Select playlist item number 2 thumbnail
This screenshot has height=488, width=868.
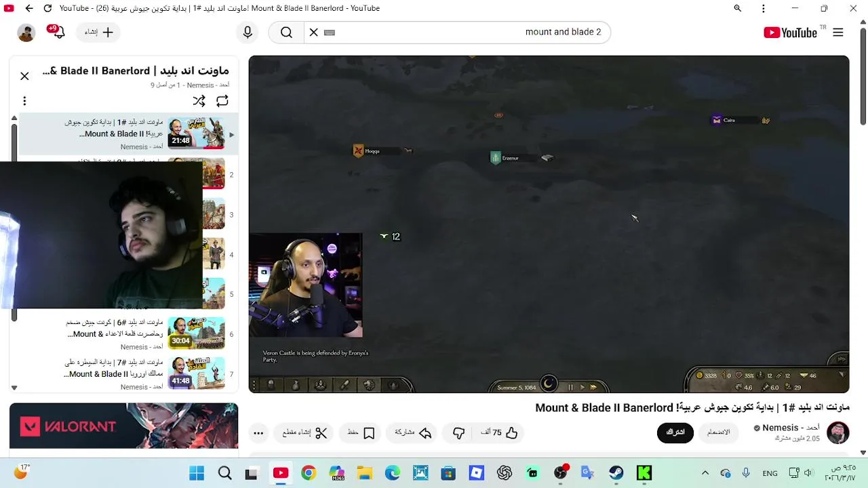pyautogui.click(x=214, y=174)
